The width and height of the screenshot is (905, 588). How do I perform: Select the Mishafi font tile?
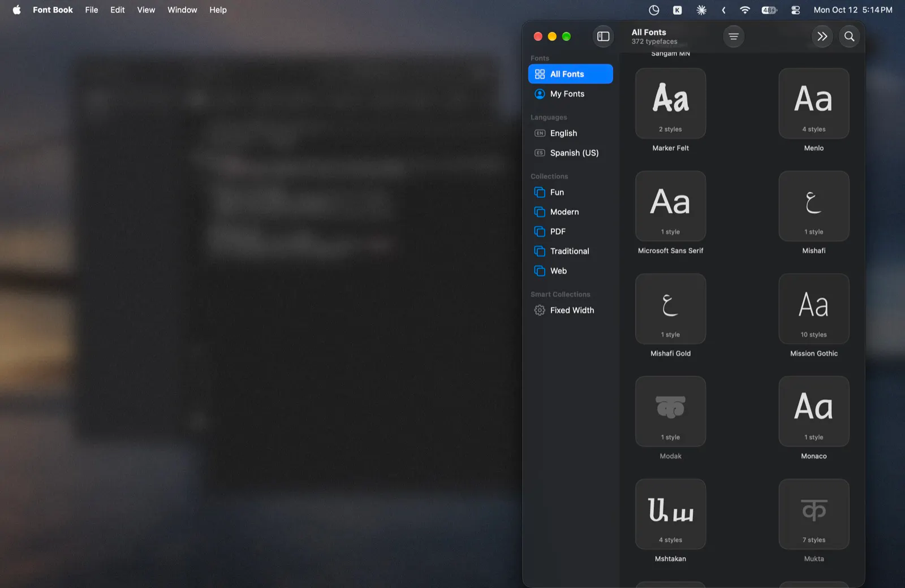click(x=814, y=206)
